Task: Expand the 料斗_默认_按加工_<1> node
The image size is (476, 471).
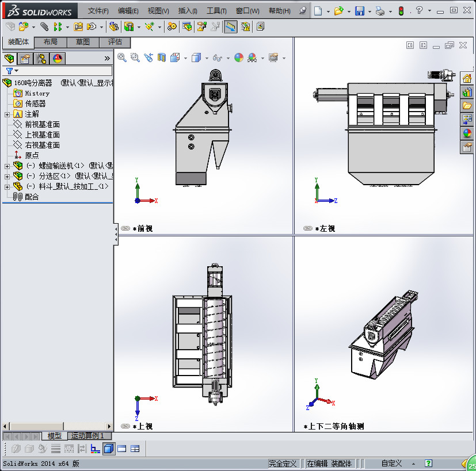Action: (x=7, y=187)
